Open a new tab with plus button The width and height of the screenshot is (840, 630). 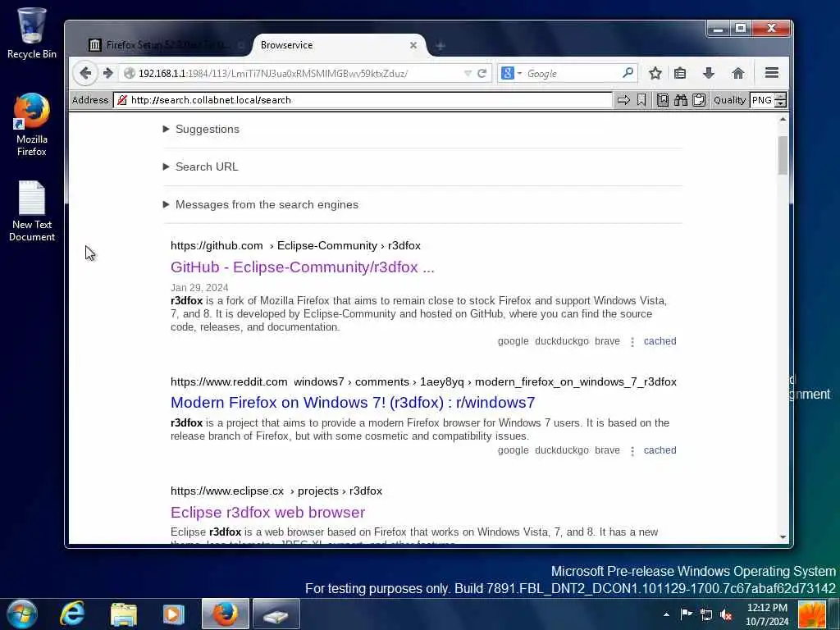pos(441,46)
